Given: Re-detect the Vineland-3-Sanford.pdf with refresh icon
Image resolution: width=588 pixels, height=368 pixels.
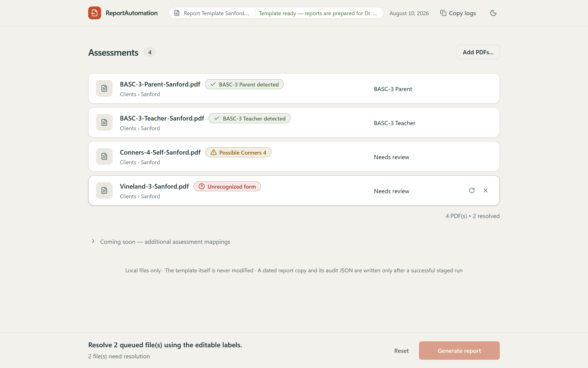Looking at the screenshot, I should 472,190.
